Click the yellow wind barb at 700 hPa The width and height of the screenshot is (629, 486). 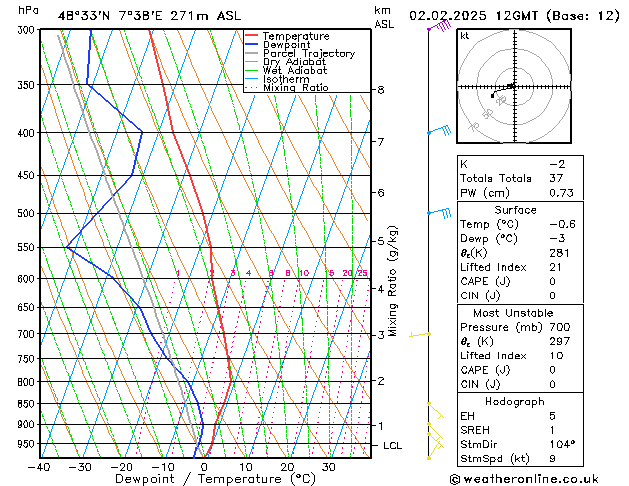click(x=421, y=334)
